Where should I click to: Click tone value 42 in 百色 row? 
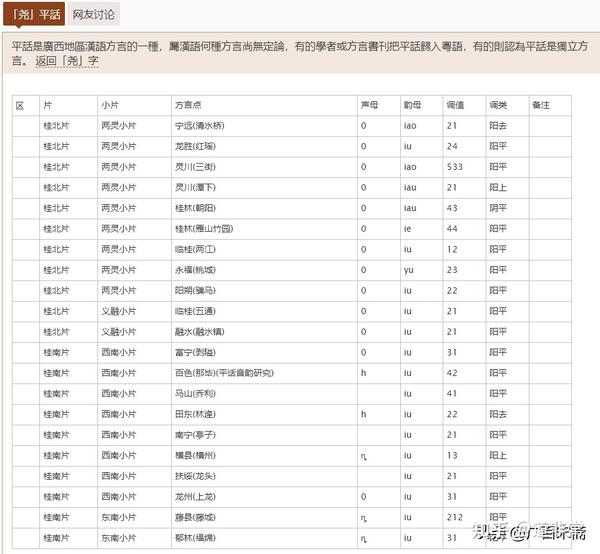click(452, 373)
